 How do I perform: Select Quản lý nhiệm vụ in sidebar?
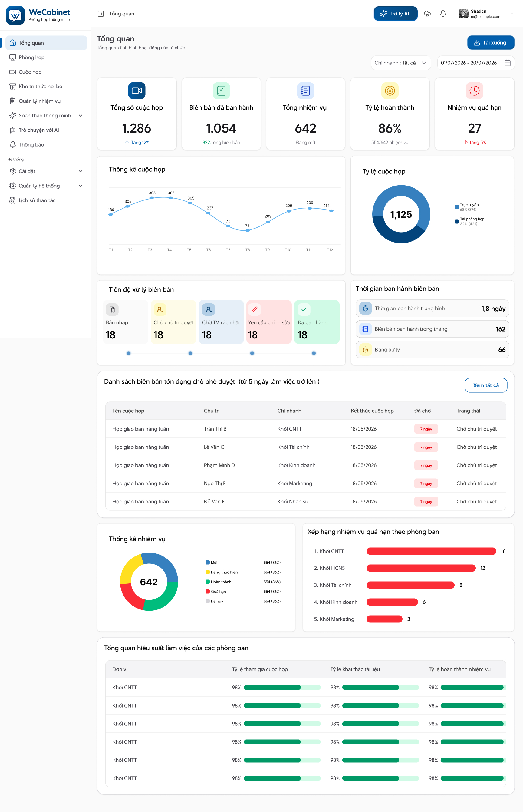pyautogui.click(x=46, y=101)
